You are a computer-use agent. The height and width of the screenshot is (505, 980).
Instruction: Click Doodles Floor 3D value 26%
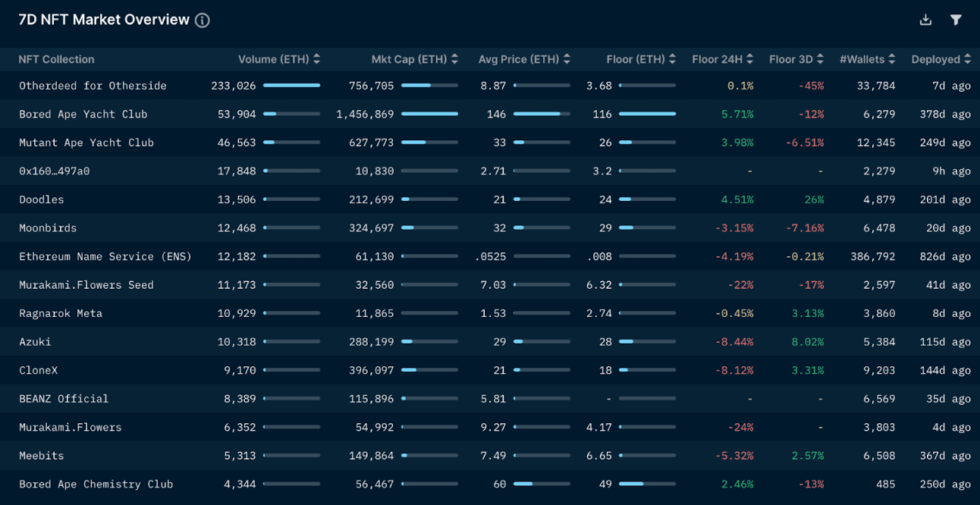(x=814, y=199)
